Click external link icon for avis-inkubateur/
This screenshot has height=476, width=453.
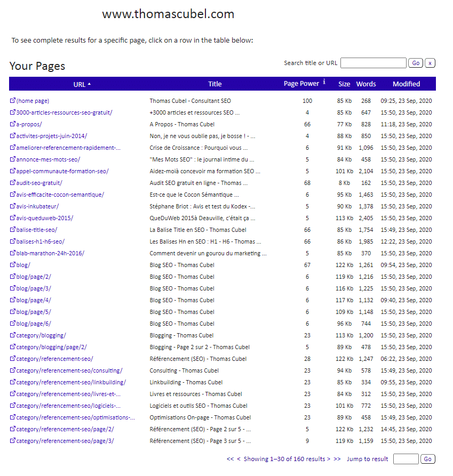[12, 206]
